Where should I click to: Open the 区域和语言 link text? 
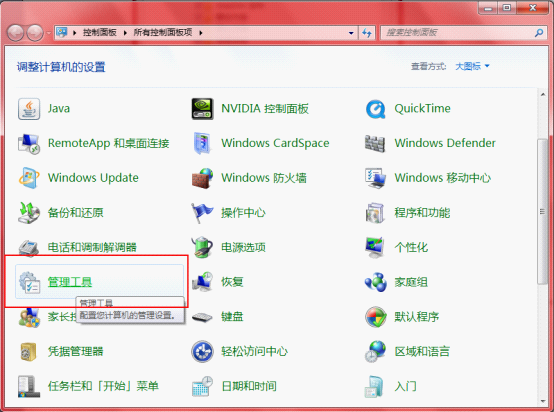click(422, 352)
